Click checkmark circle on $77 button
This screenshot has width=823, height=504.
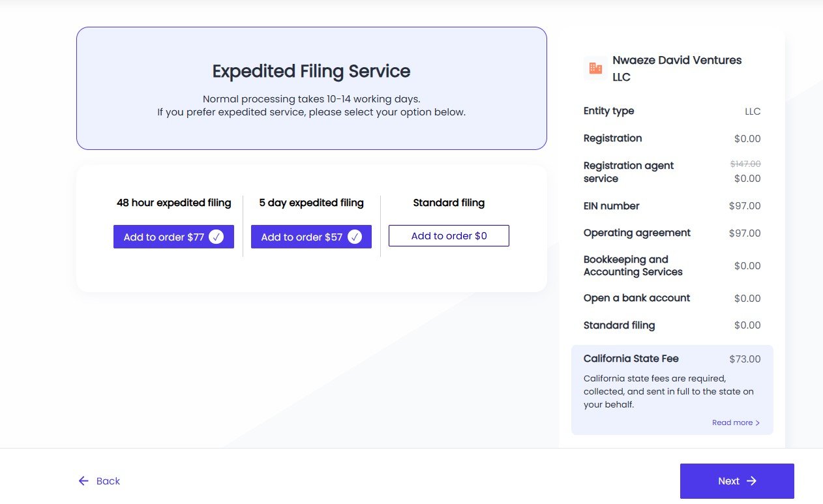point(217,237)
